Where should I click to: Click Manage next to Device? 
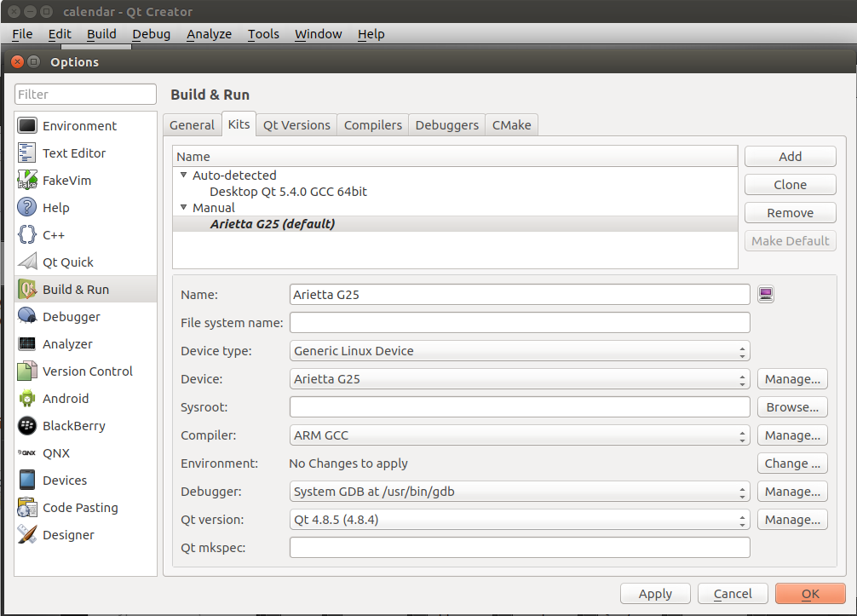[x=792, y=379]
